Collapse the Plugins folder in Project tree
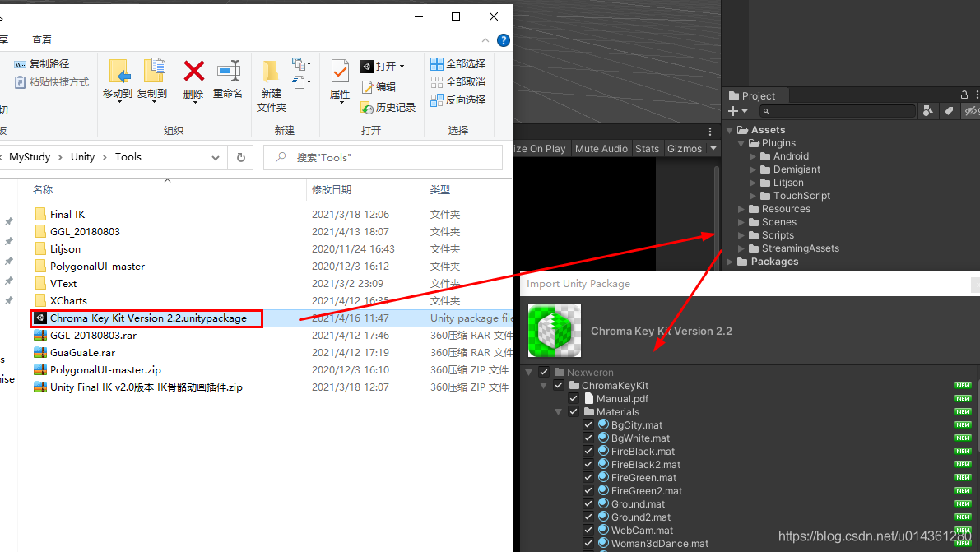Viewport: 980px width, 552px height. click(741, 143)
